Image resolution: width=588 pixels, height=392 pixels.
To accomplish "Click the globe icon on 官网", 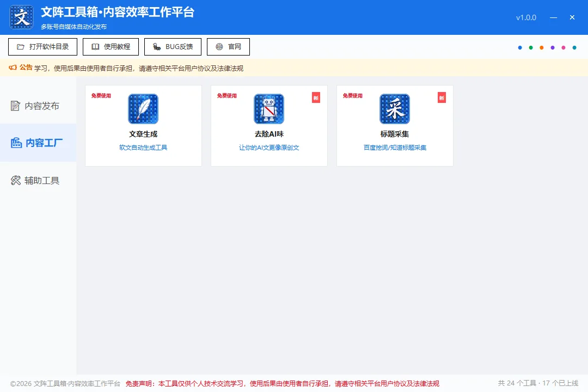I will coord(219,47).
